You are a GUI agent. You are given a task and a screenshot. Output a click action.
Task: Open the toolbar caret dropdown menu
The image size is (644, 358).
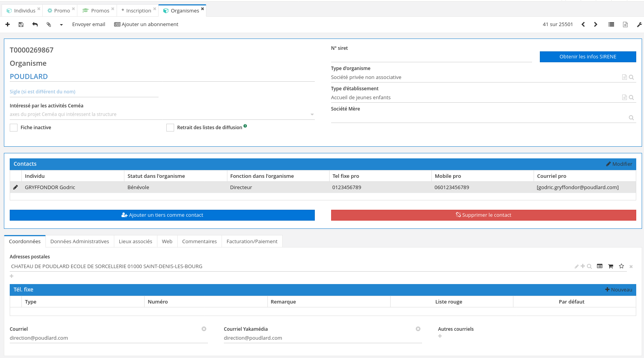[x=61, y=25]
